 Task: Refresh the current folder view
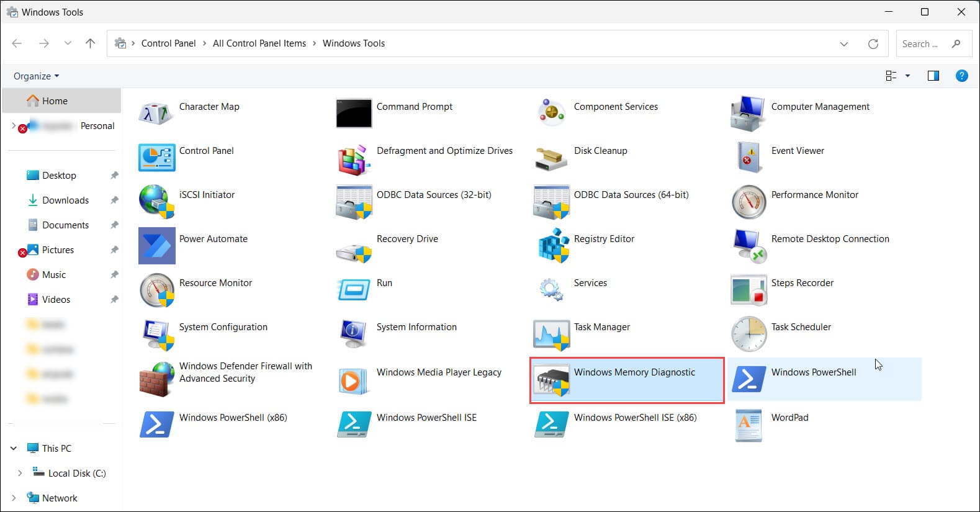tap(873, 44)
